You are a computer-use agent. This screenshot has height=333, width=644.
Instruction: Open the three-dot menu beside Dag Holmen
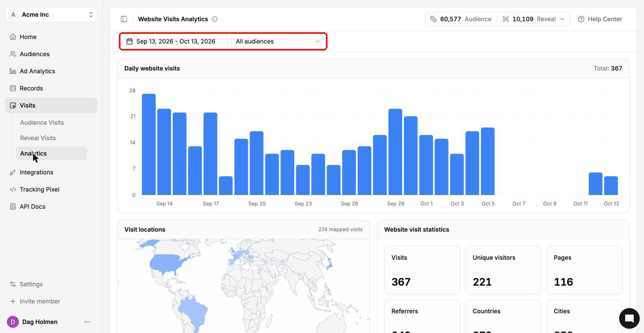coord(87,322)
